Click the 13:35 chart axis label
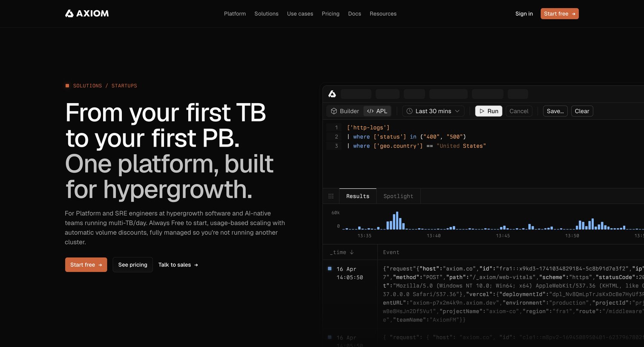 tap(364, 236)
